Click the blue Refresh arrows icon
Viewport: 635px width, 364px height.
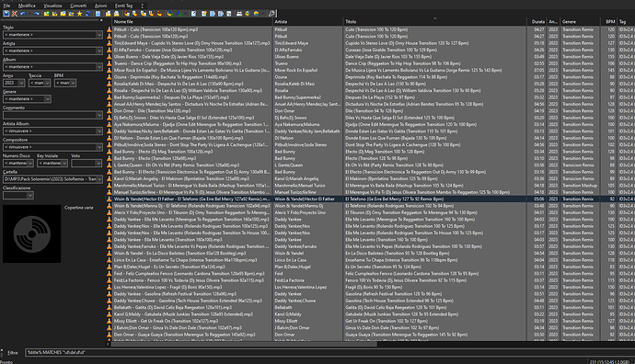tap(87, 14)
